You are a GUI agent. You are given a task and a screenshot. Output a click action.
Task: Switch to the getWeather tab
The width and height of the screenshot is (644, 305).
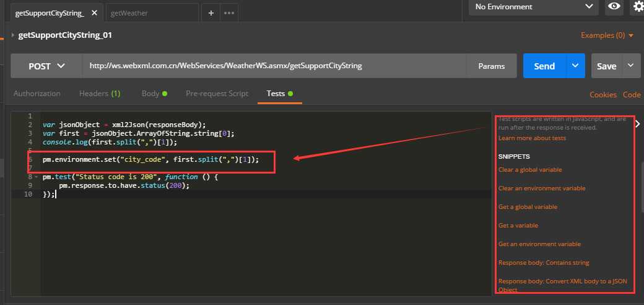pos(129,13)
